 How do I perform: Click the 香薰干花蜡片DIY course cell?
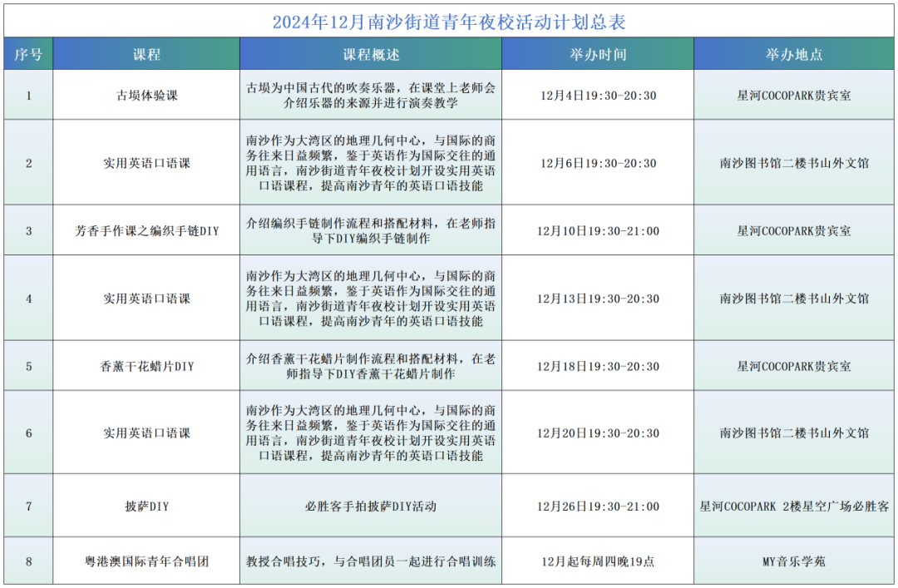point(146,366)
